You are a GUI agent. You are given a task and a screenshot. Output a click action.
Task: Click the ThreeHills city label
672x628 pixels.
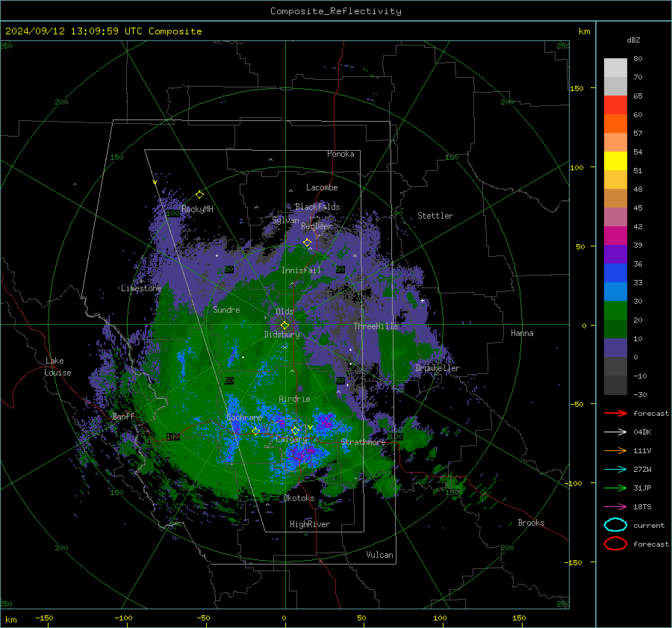[376, 326]
